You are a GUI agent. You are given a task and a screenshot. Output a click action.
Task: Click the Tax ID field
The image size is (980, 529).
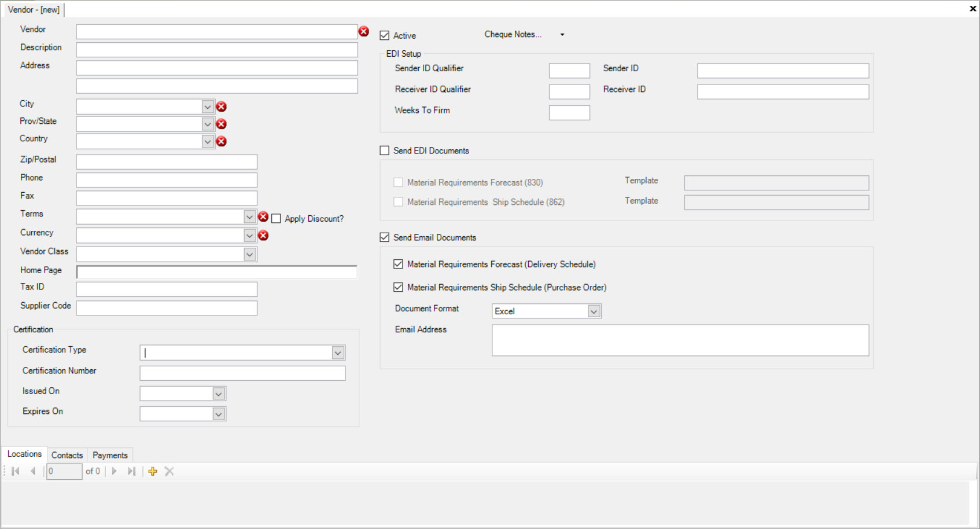click(167, 289)
